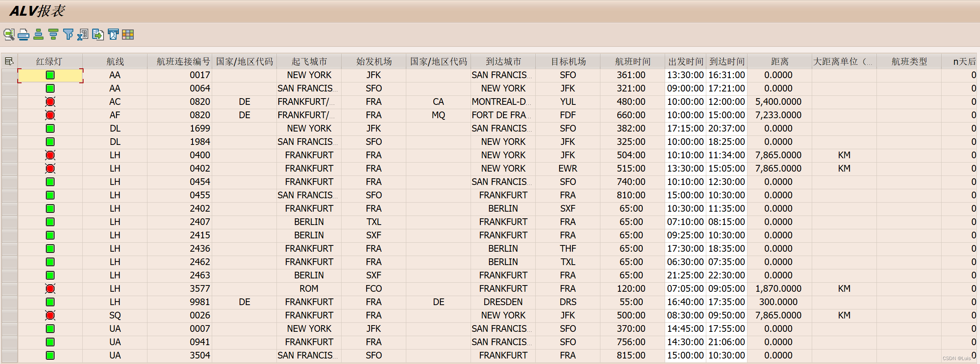The height and width of the screenshot is (364, 980).
Task: Open the change layout colored grid icon
Action: [128, 35]
